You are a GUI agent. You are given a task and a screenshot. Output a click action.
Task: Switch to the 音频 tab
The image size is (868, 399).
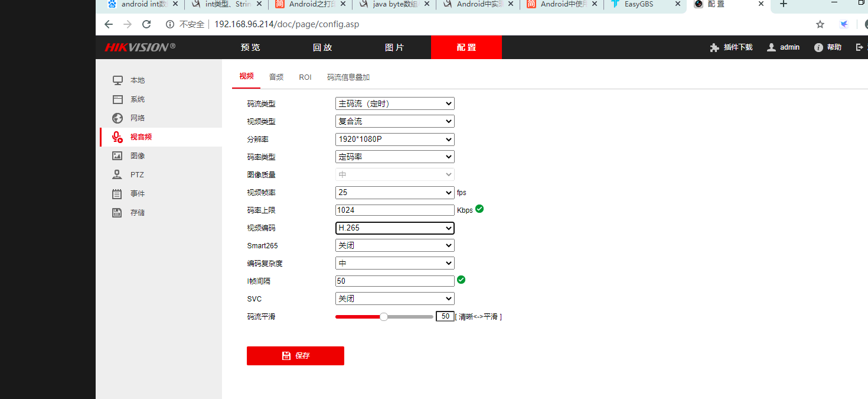point(276,77)
